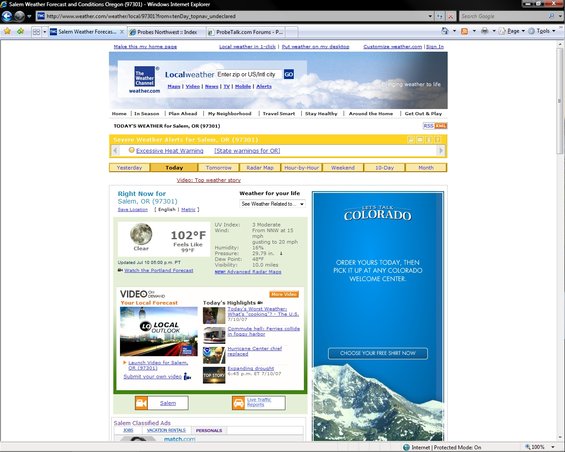The image size is (565, 452).
Task: Play the Local Outlook video thumbnail
Action: 159,331
